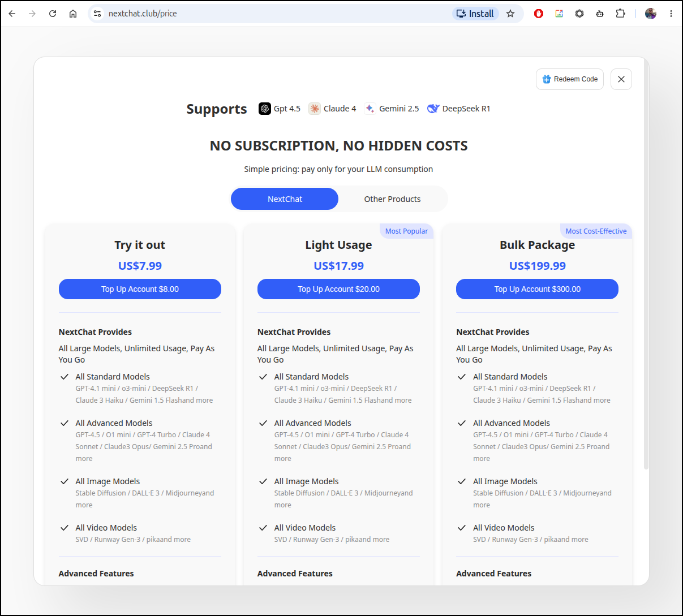Open the red Opera-style extension icon

tap(539, 14)
